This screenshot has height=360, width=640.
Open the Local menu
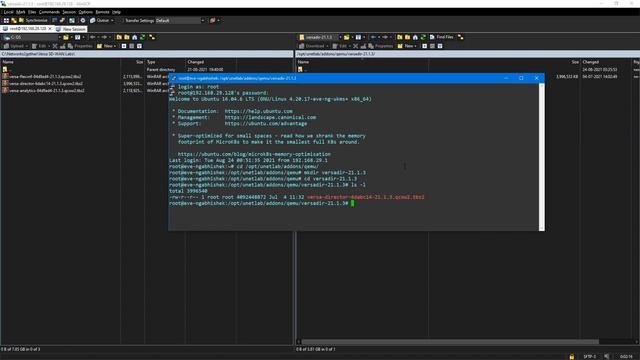pos(8,12)
